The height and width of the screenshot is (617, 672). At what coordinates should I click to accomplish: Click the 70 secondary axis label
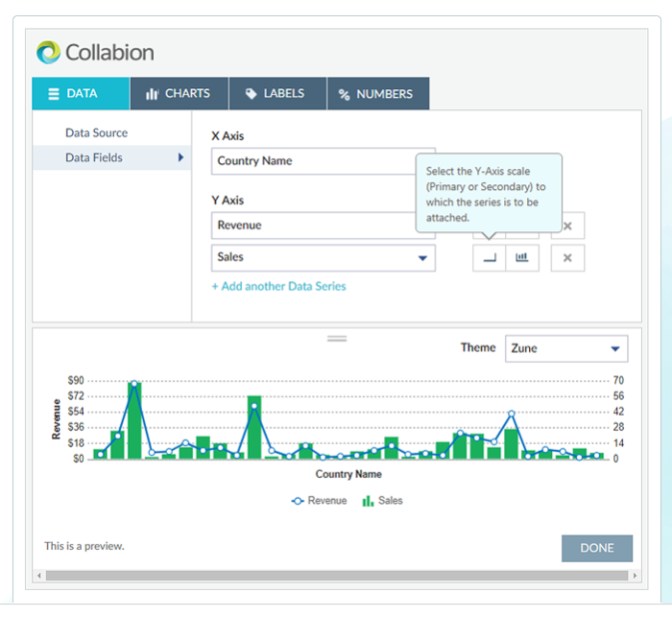[618, 381]
